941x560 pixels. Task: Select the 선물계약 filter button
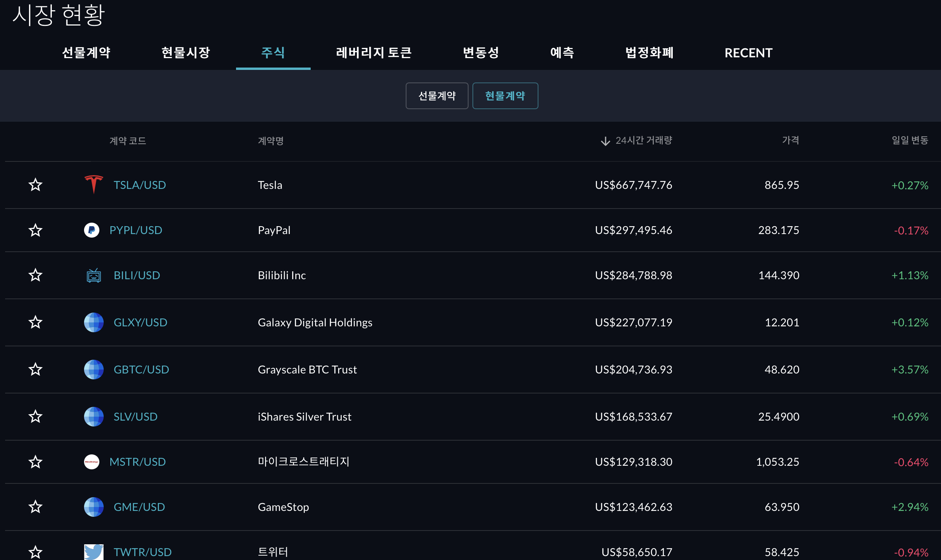pyautogui.click(x=437, y=96)
